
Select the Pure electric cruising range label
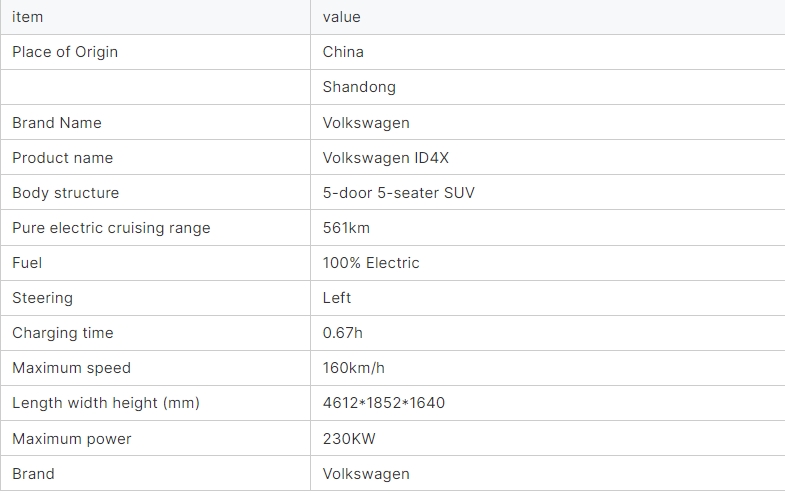coord(111,228)
